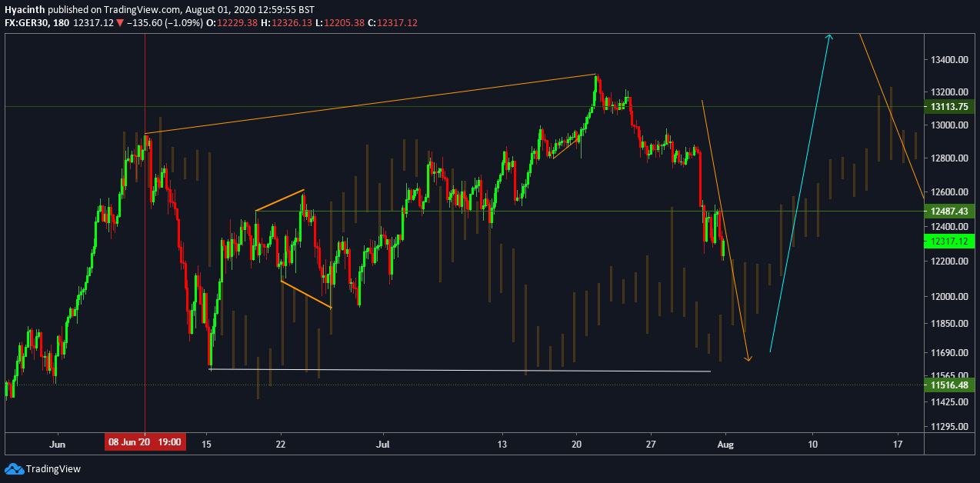
Task: Click 12800.00 on the price axis
Action: pyautogui.click(x=948, y=158)
